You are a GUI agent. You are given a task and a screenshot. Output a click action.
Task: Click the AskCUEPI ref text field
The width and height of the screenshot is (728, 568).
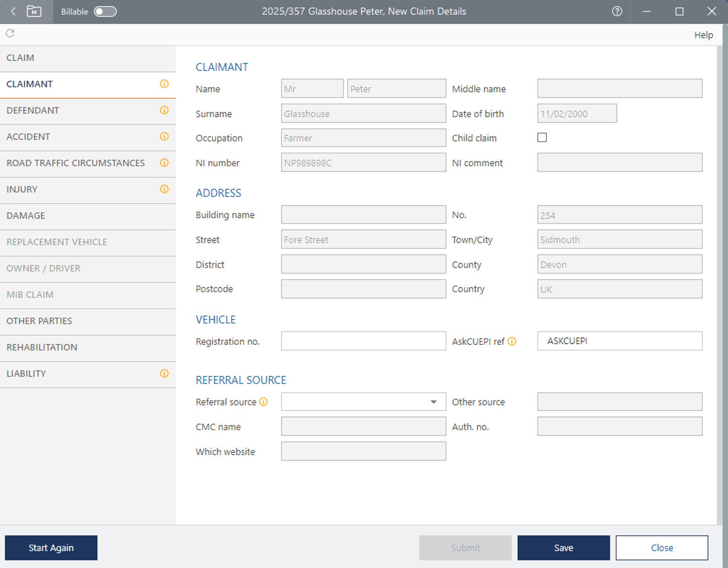(x=619, y=341)
